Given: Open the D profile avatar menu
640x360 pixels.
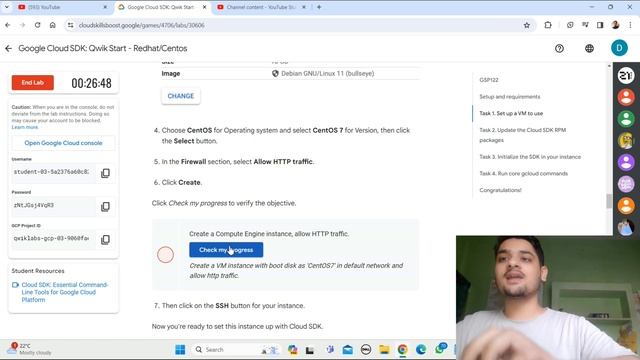Looking at the screenshot, I should tap(619, 48).
